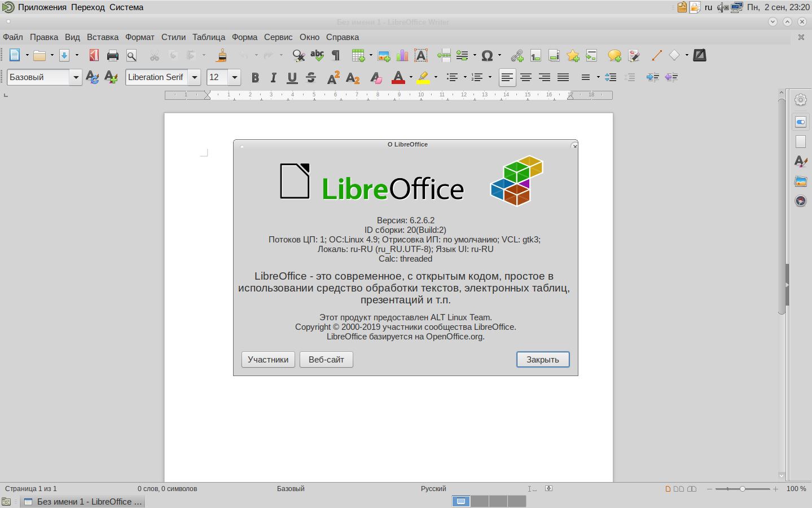This screenshot has height=508, width=812.
Task: Click the Update Style icon
Action: pyautogui.click(x=92, y=77)
